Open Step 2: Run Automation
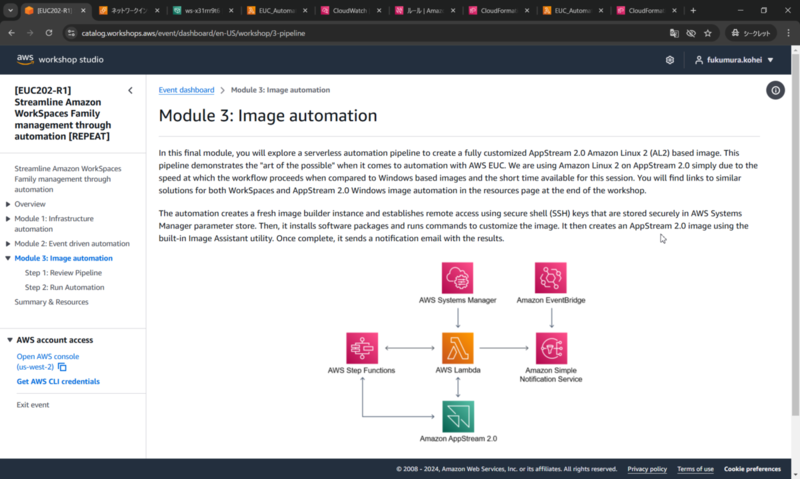 64,288
